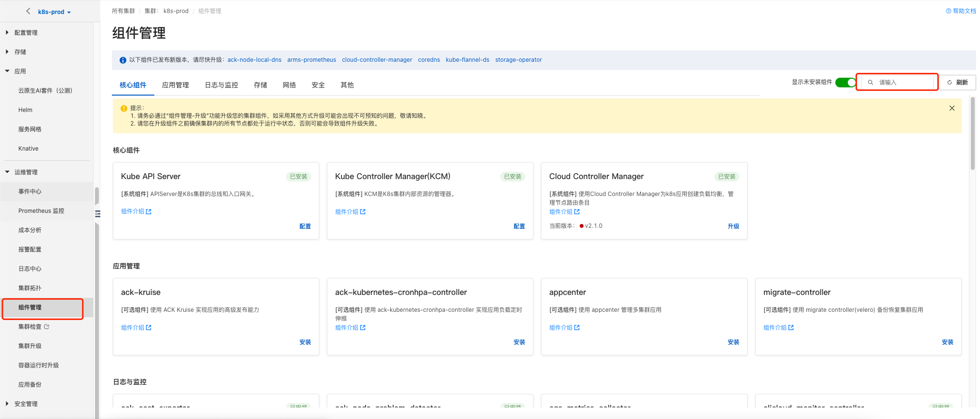
Task: Click 升级 on Cloud Controller Manager card
Action: click(x=734, y=226)
